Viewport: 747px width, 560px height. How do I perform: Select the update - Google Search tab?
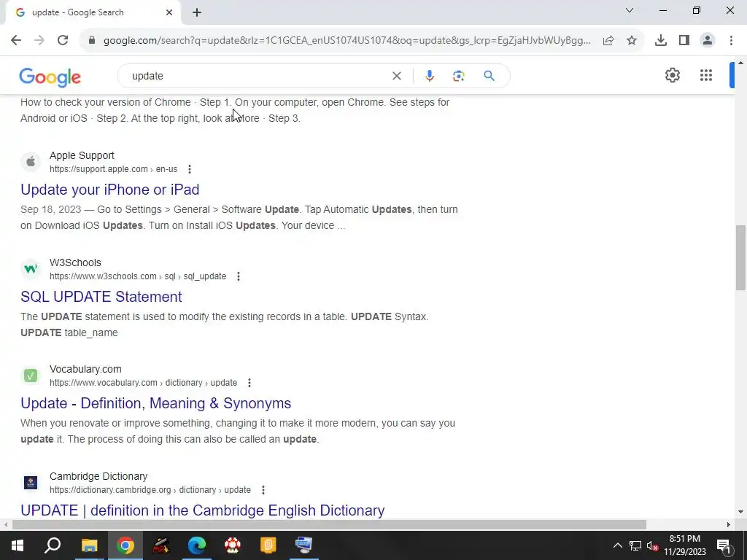click(93, 12)
